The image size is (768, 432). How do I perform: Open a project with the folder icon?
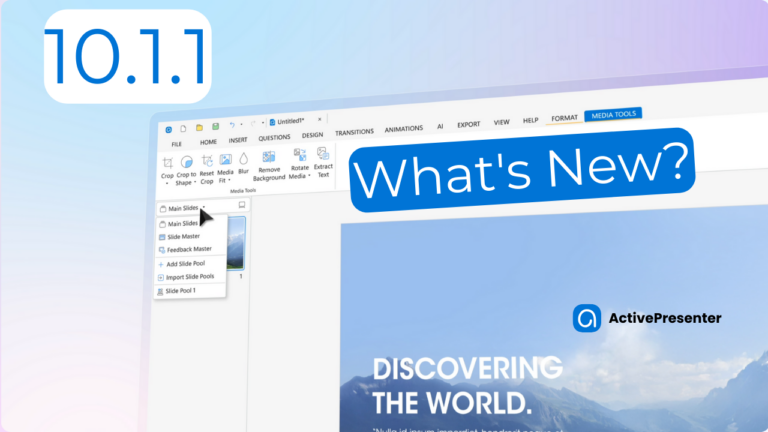[x=199, y=128]
